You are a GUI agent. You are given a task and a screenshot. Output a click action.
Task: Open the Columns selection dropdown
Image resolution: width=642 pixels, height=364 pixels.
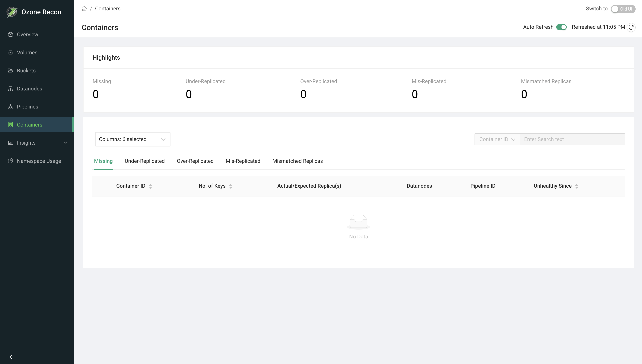coord(133,139)
